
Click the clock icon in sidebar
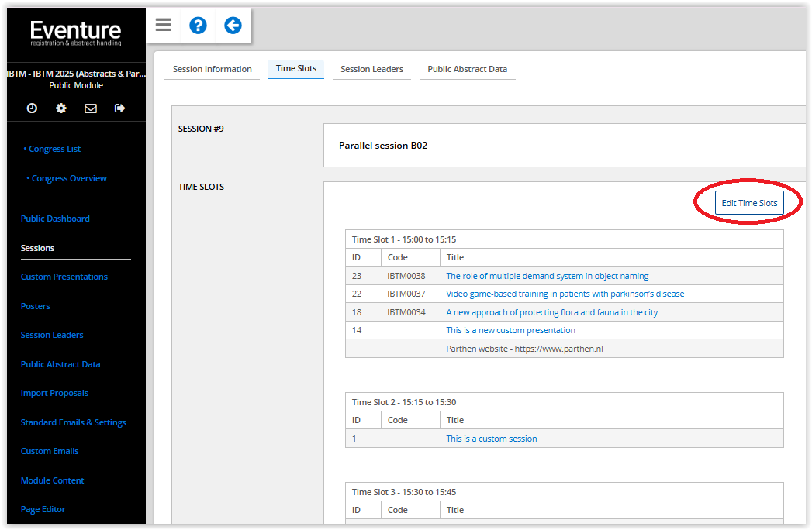[x=32, y=108]
